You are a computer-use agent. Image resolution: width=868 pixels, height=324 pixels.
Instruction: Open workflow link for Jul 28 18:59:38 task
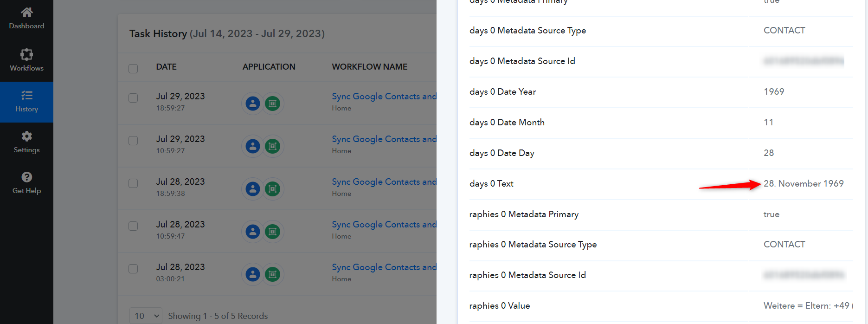384,182
